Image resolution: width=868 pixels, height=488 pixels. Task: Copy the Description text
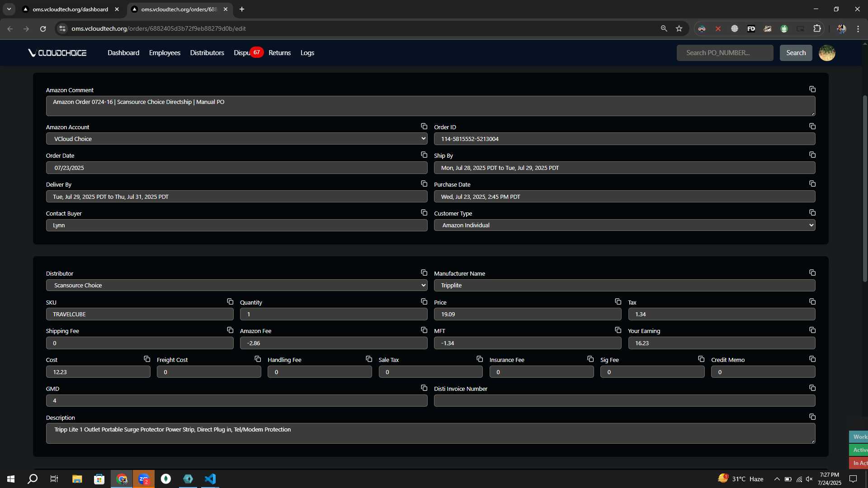point(812,417)
